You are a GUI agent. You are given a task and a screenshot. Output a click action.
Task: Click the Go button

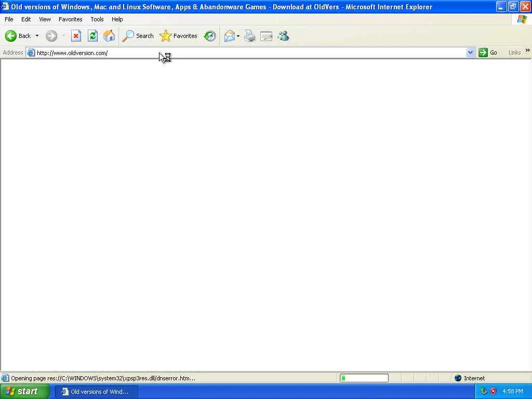pos(488,52)
